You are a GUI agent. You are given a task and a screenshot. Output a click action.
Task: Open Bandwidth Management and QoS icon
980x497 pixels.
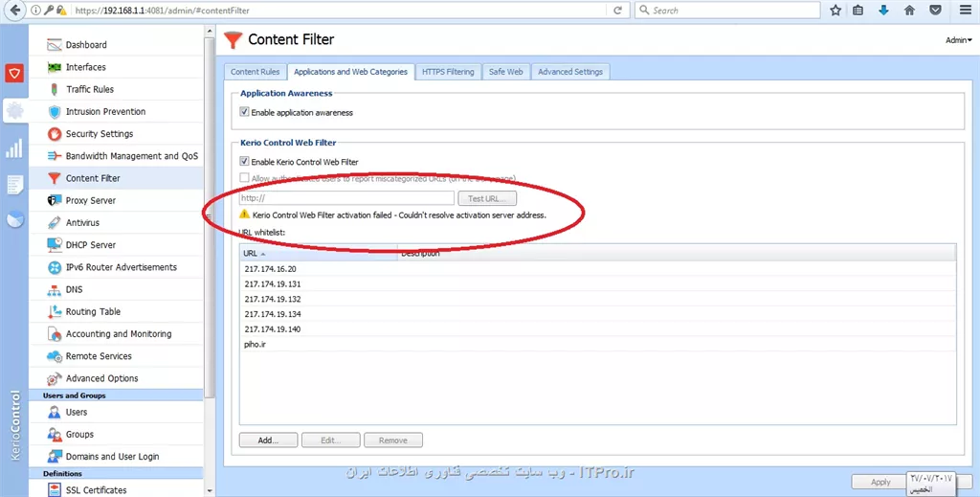[55, 156]
